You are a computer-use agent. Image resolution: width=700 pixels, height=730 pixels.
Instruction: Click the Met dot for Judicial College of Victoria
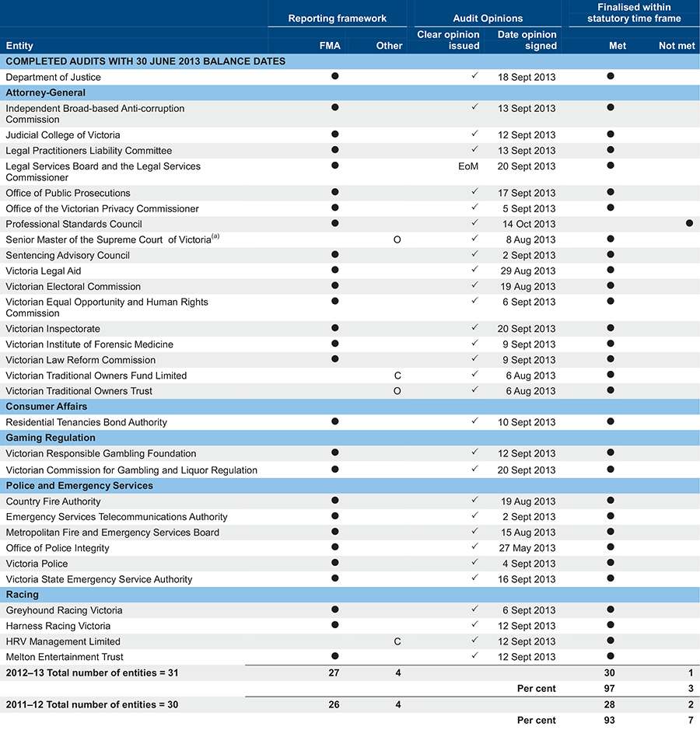point(610,134)
